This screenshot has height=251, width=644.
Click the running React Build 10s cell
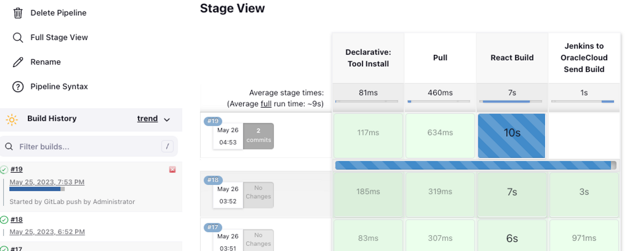click(511, 136)
